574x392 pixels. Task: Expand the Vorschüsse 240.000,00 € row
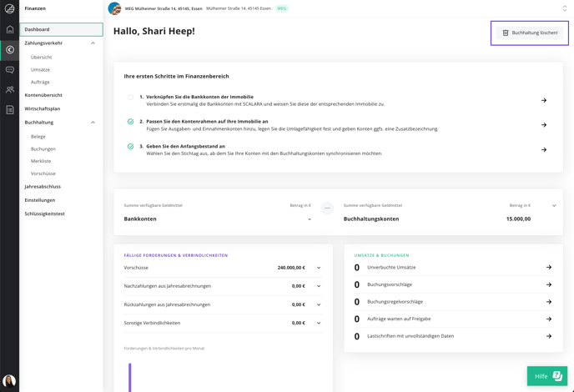tap(319, 268)
